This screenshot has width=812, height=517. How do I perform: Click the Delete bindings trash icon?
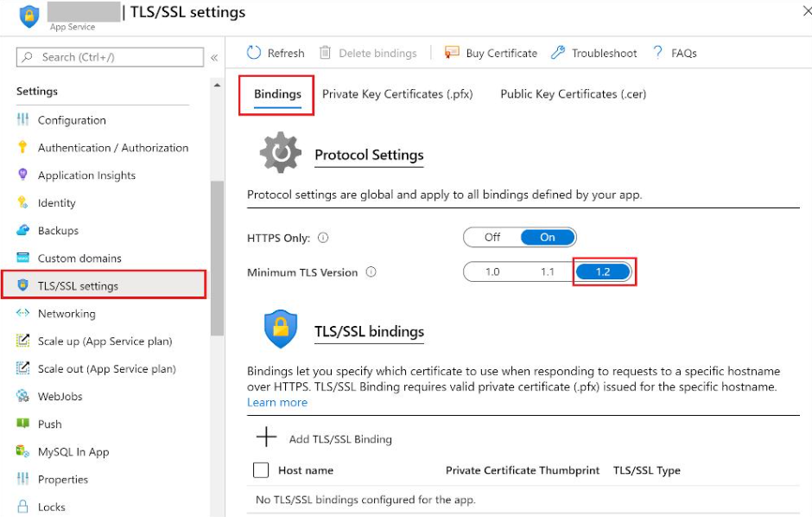(x=325, y=53)
